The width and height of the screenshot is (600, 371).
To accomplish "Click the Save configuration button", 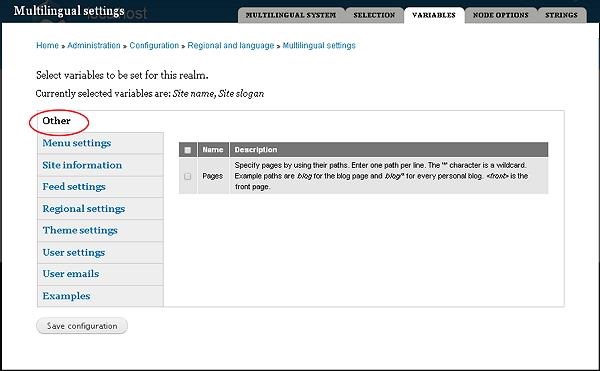I will pyautogui.click(x=82, y=326).
